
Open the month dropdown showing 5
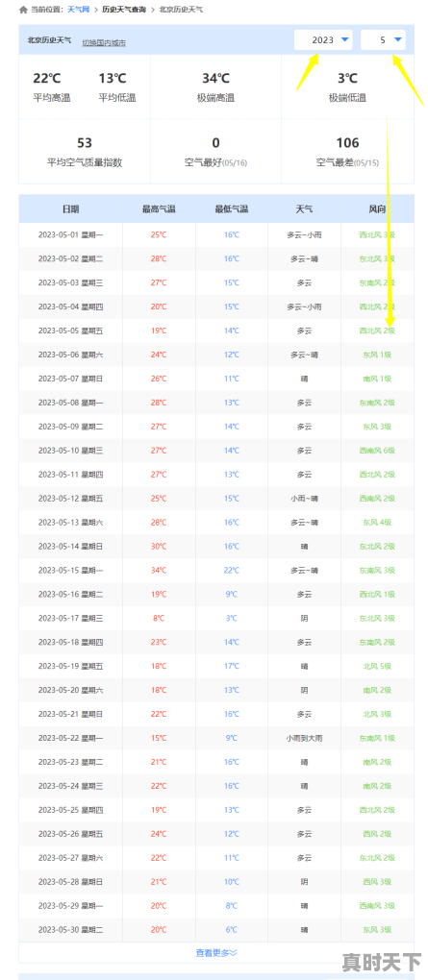[x=383, y=40]
